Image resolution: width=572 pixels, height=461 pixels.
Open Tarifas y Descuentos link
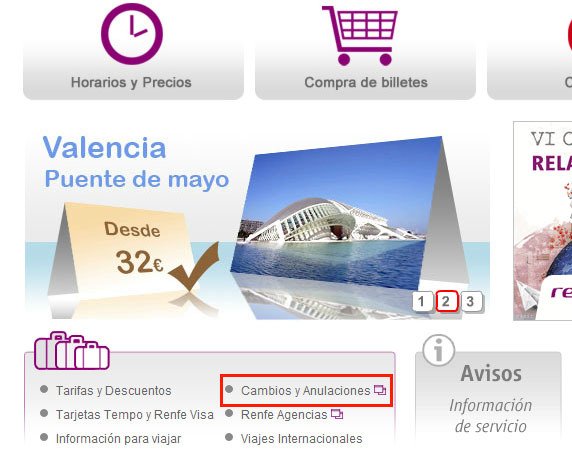[113, 391]
